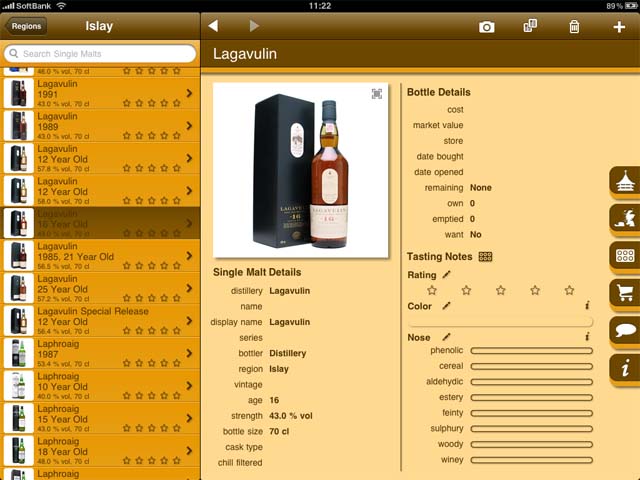Edit Nose with pencil icon
The height and width of the screenshot is (480, 640).
[x=447, y=337]
